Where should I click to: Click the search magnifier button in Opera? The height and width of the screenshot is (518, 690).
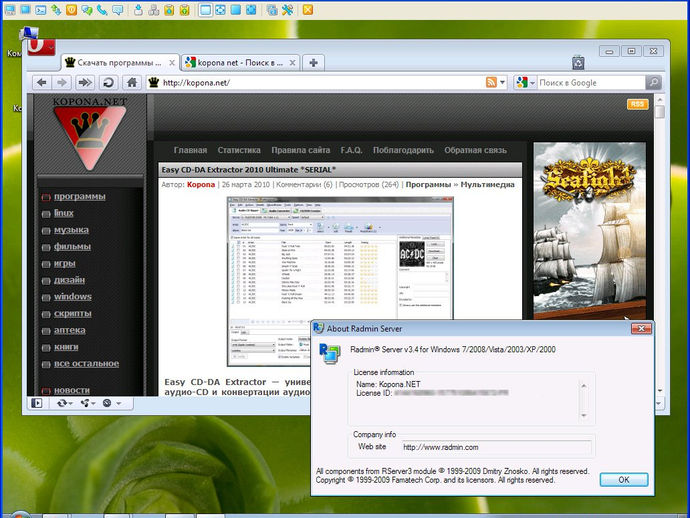click(x=654, y=82)
